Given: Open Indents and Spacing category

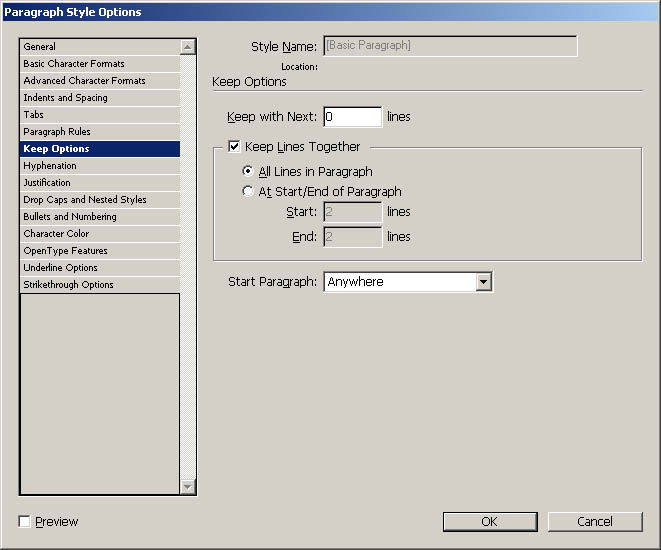Looking at the screenshot, I should tap(100, 98).
